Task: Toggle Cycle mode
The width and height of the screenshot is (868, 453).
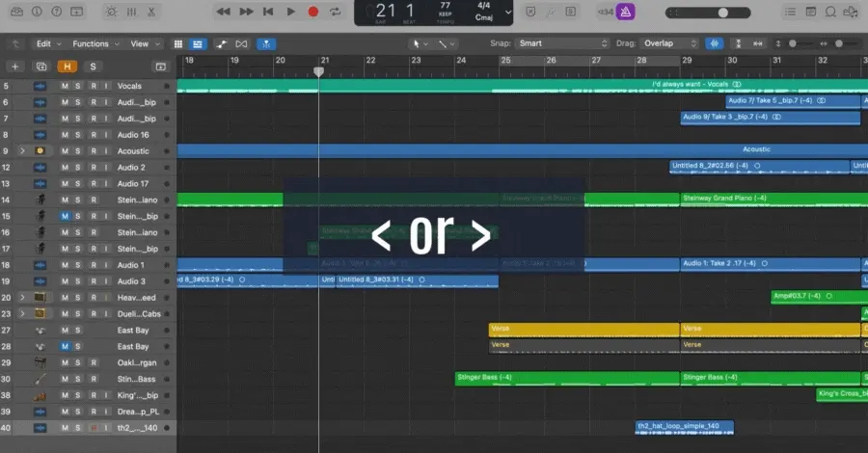Action: (335, 12)
